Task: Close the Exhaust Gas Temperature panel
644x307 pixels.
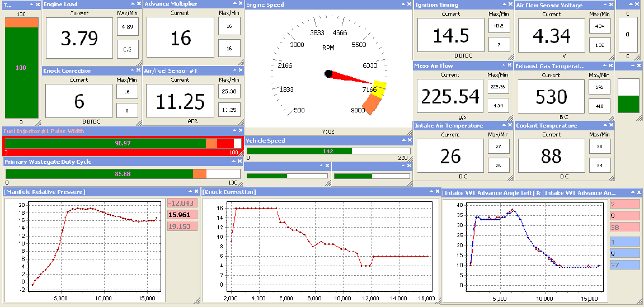Action: click(609, 66)
